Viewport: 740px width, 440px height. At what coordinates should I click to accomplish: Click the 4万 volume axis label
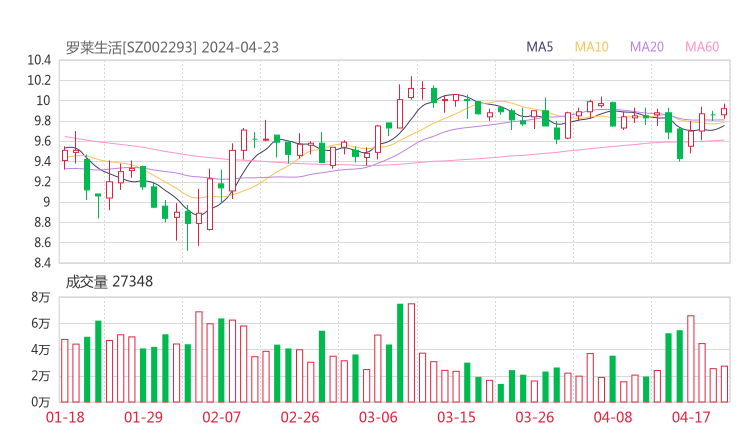tap(41, 350)
